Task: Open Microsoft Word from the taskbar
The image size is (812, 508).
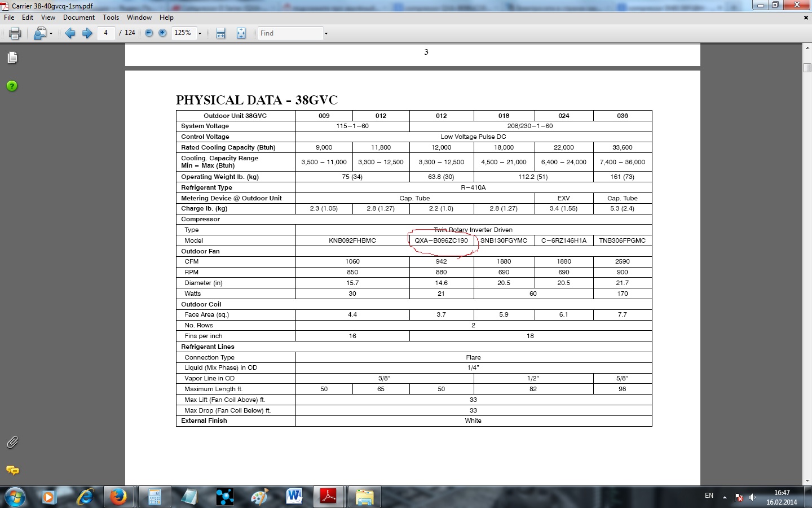Action: point(294,497)
